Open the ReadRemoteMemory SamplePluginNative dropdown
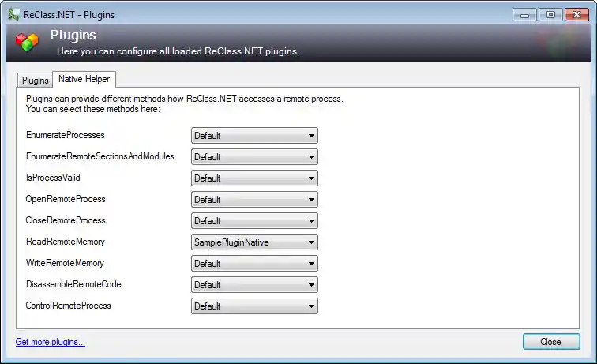This screenshot has height=364, width=597. (254, 242)
